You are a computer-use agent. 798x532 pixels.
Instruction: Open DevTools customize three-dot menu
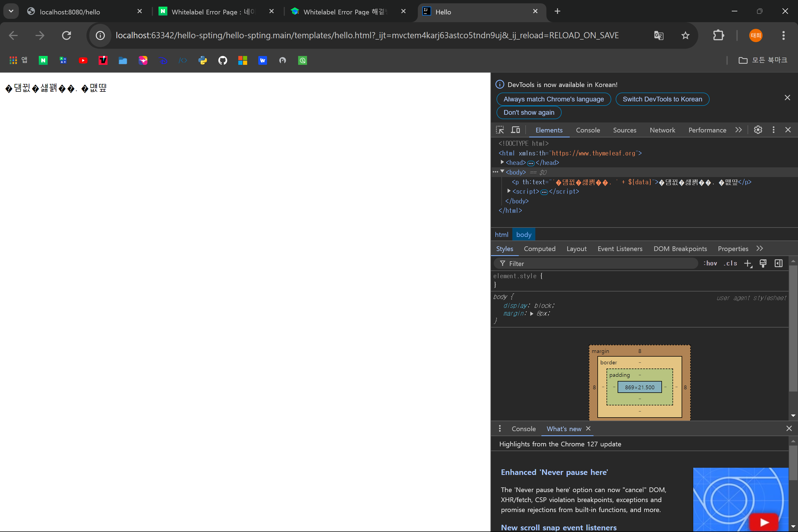pos(774,130)
